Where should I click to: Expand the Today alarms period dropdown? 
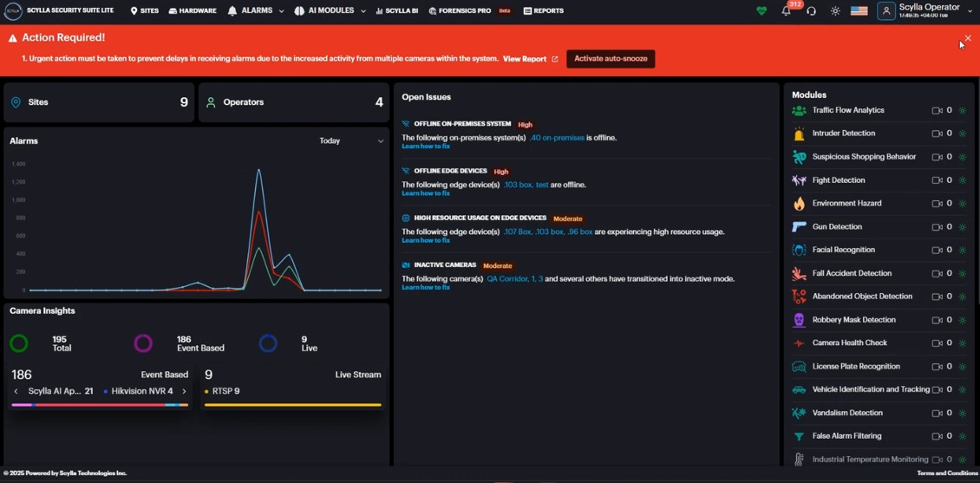(x=351, y=140)
